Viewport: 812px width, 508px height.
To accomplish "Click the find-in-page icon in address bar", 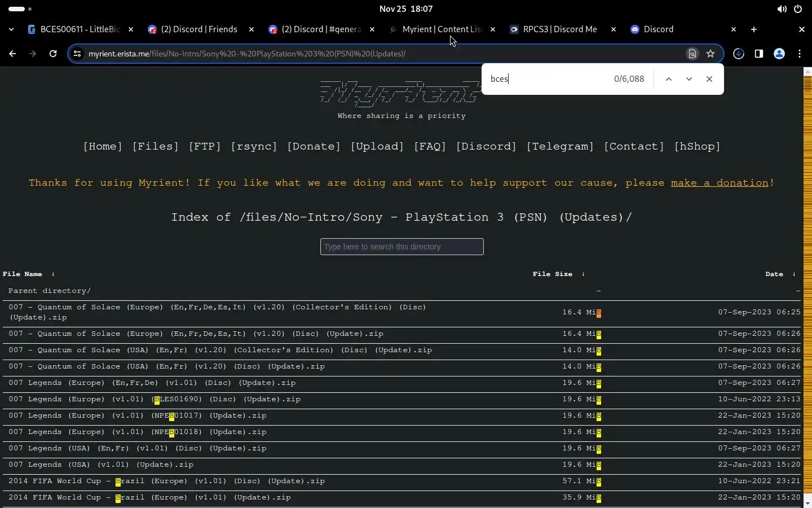I will click(692, 54).
